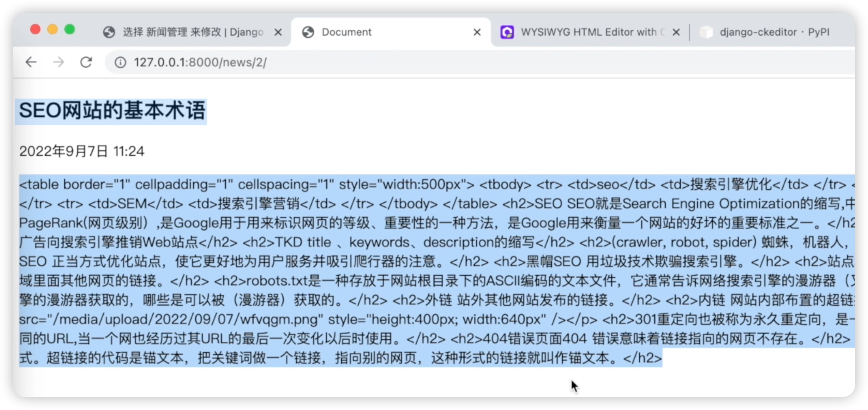
Task: Click the date 2022年9月7日 11:24
Action: 82,151
